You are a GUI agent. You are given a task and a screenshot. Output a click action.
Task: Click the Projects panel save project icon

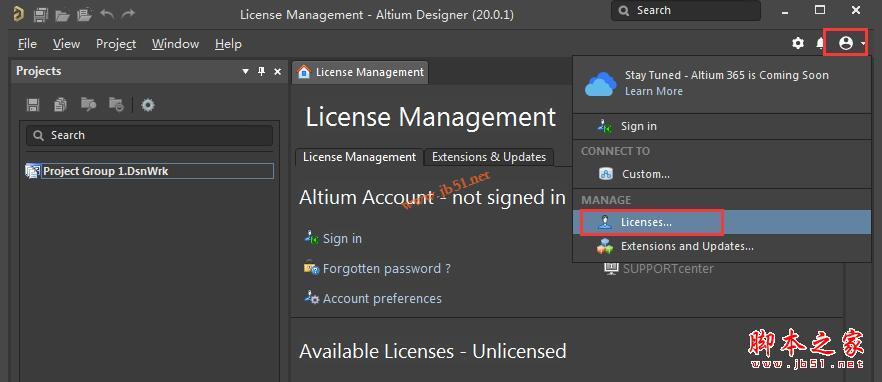tap(33, 105)
